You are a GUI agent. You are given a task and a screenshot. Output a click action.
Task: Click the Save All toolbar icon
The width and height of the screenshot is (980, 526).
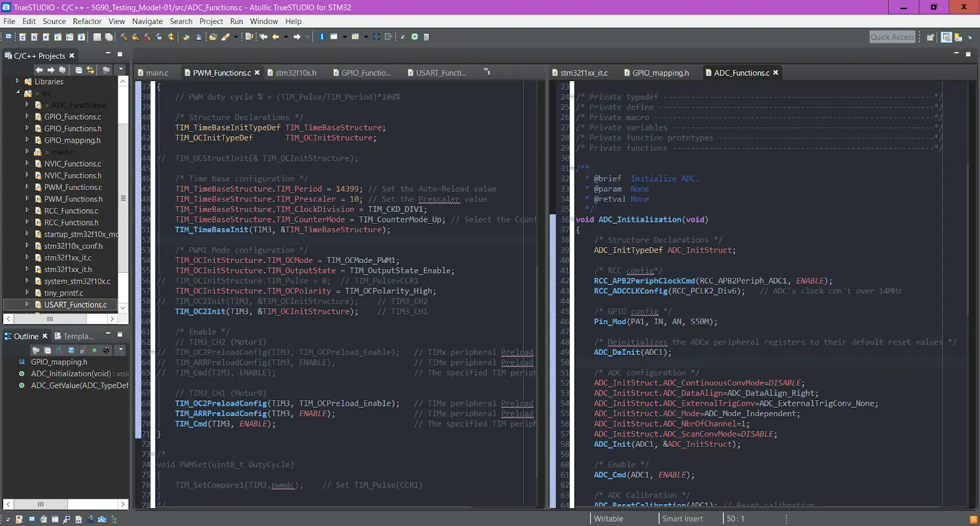(108, 37)
